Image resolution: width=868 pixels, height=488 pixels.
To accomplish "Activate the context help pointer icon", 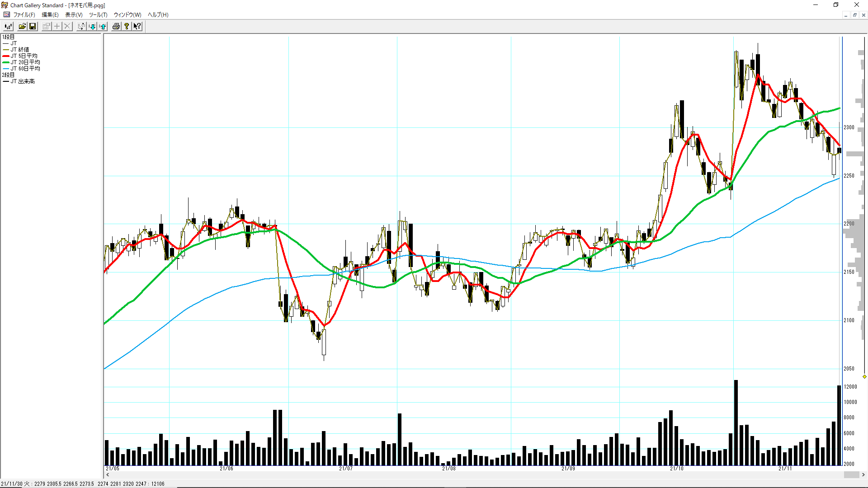I will tap(137, 26).
